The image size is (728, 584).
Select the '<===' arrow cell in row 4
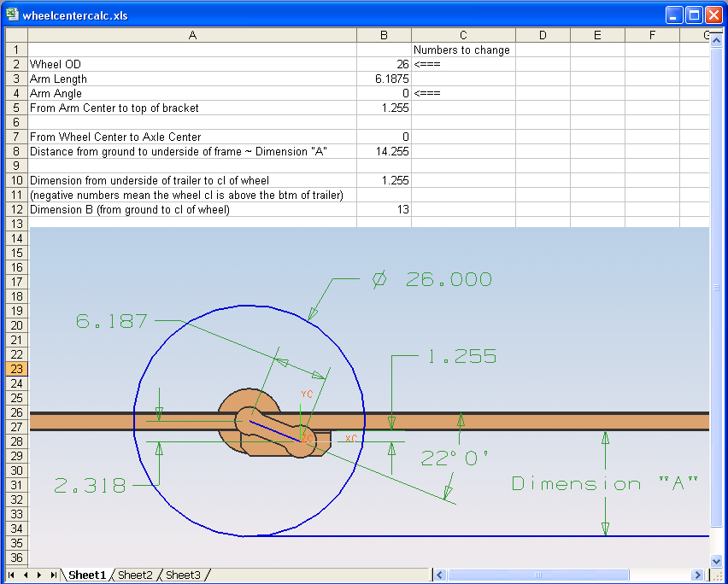coord(463,93)
